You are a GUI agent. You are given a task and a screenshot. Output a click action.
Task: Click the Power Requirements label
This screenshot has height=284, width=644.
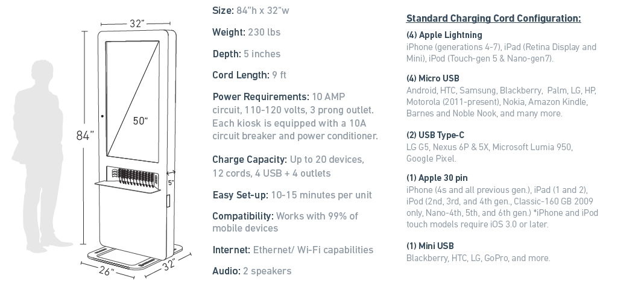pyautogui.click(x=260, y=96)
